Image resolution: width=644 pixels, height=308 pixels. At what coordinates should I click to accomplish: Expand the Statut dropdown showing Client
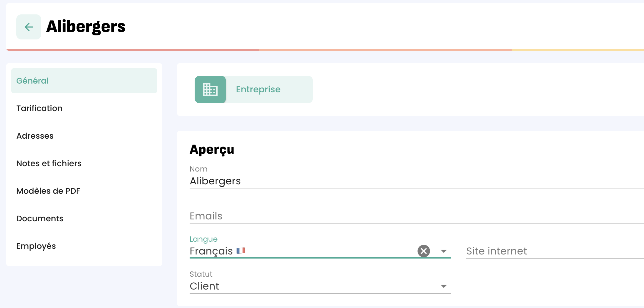tap(443, 286)
